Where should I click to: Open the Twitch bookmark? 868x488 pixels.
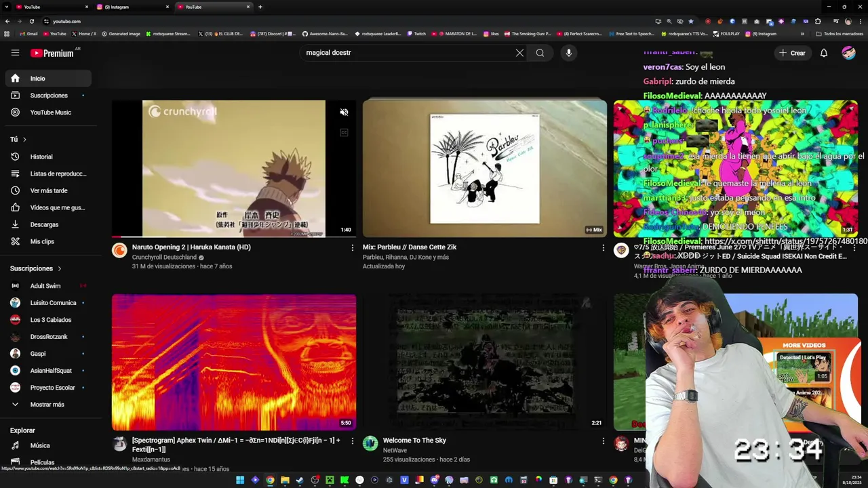416,34
